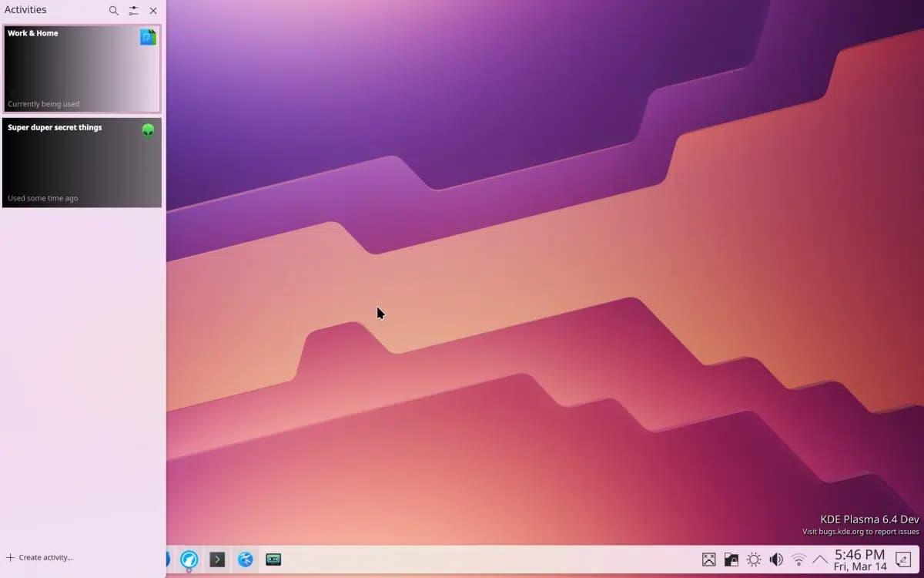Open the Activities search icon
Viewport: 924px width, 578px height.
click(114, 11)
